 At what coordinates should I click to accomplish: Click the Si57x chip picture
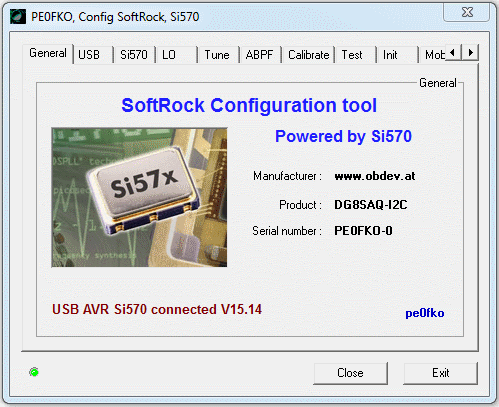pyautogui.click(x=139, y=197)
